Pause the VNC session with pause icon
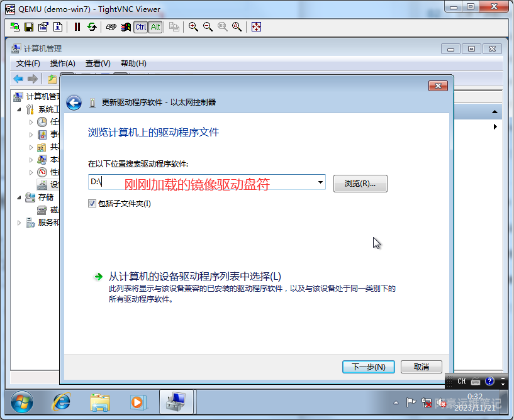 pos(77,26)
